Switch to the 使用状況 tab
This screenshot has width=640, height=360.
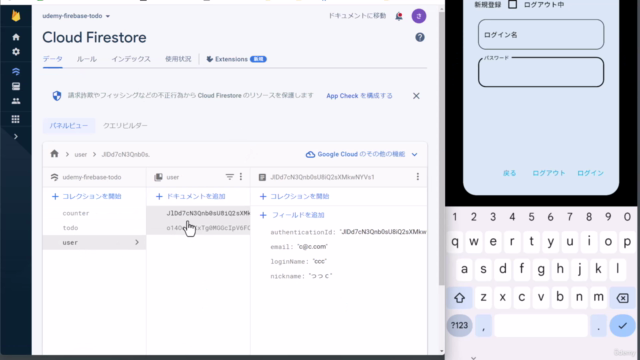(178, 59)
